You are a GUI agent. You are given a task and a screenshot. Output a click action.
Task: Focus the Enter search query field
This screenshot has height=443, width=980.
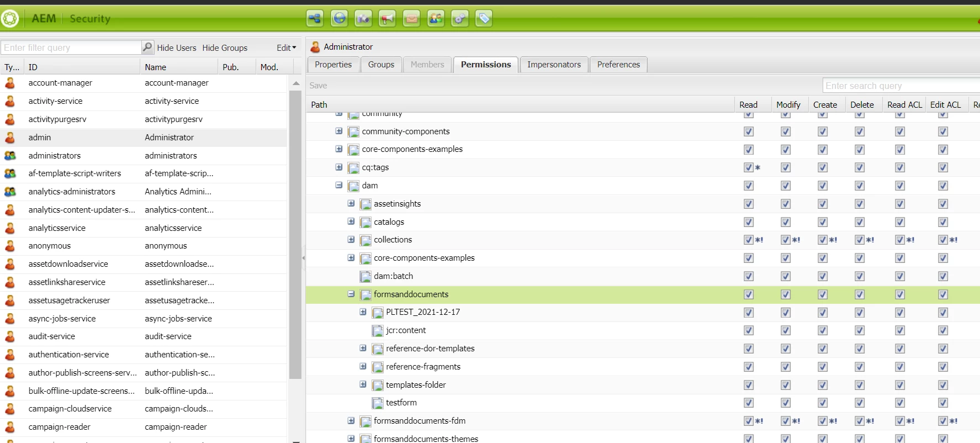[901, 86]
